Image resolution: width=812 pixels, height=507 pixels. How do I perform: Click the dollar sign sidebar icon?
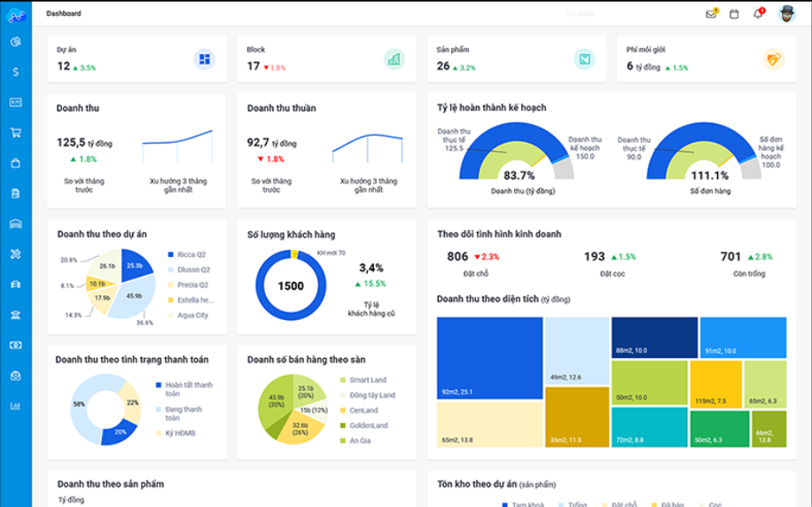[x=16, y=72]
